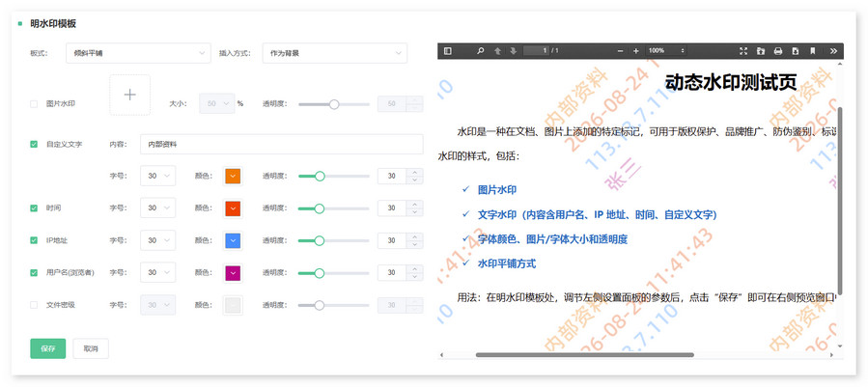Open the IP地址 字号 dropdown
868x387 pixels.
tap(158, 240)
